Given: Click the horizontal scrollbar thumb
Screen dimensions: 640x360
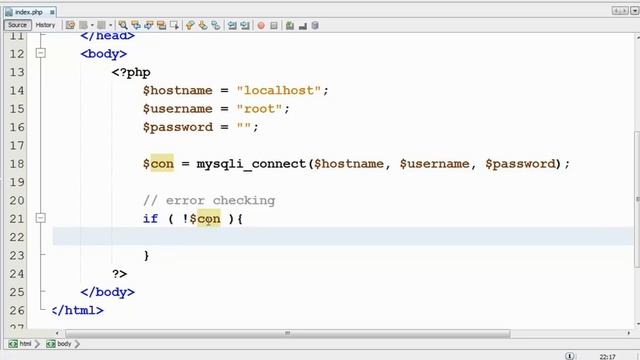Looking at the screenshot, I should pyautogui.click(x=287, y=333).
